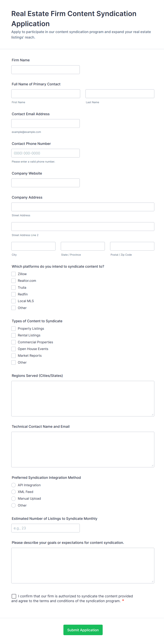Viewport: 164px width, 644px height.
Task: Click the Regions Served text area
Action: tap(83, 398)
